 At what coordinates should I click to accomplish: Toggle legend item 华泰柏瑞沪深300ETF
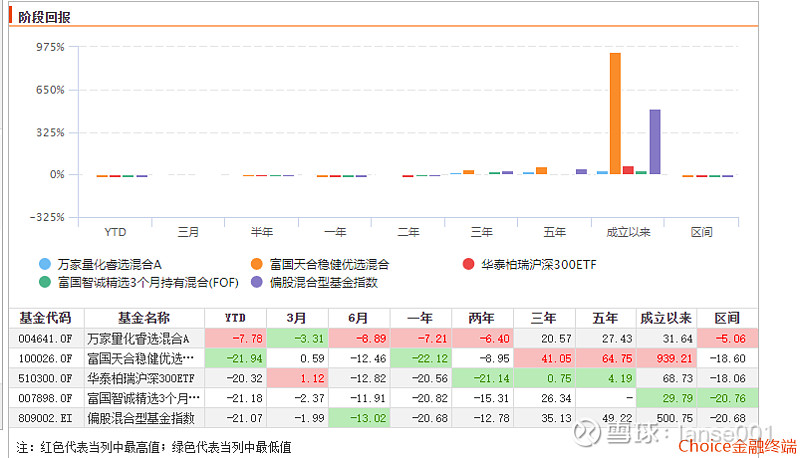[529, 264]
